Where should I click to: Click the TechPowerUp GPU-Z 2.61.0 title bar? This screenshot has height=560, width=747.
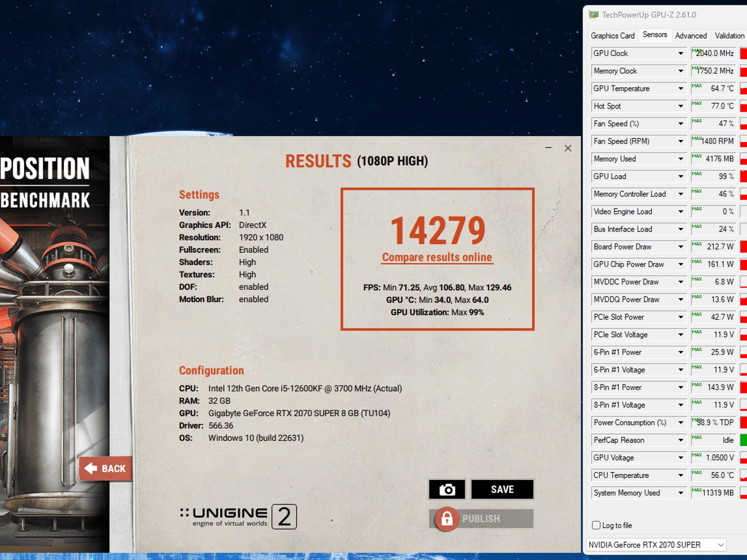pyautogui.click(x=666, y=15)
